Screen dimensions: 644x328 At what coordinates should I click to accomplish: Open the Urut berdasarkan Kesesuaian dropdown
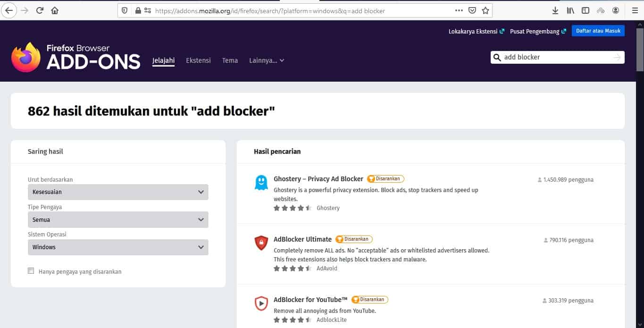[x=118, y=192]
